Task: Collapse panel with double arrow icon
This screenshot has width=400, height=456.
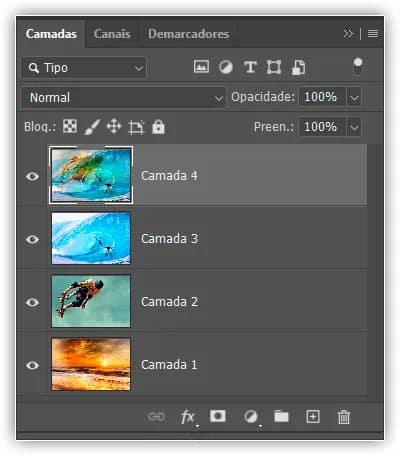Action: tap(348, 34)
